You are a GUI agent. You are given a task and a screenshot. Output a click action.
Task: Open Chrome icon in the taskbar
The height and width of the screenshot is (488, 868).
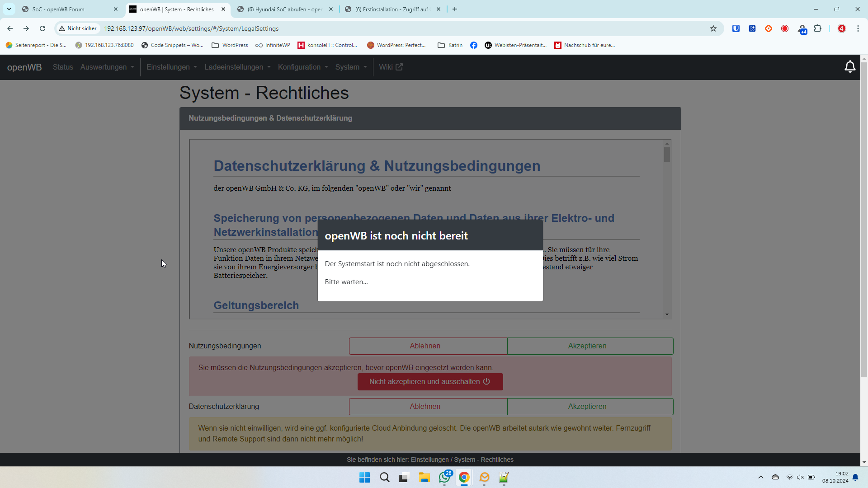464,478
